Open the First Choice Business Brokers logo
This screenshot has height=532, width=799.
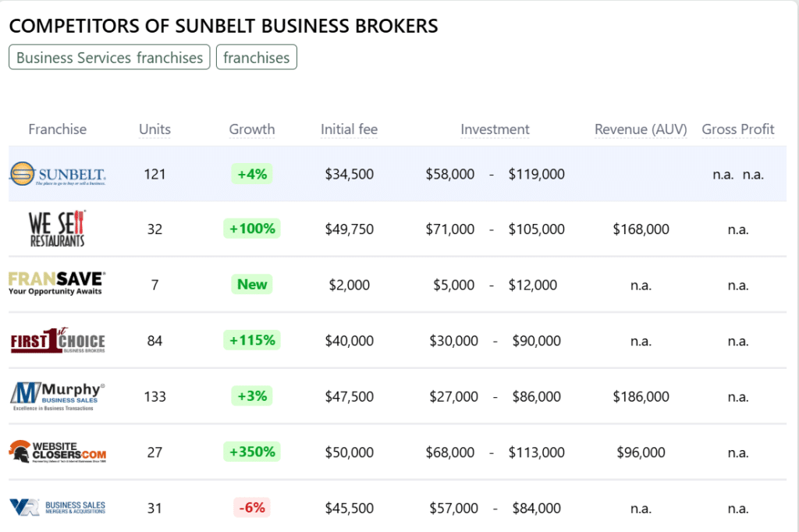coord(58,340)
